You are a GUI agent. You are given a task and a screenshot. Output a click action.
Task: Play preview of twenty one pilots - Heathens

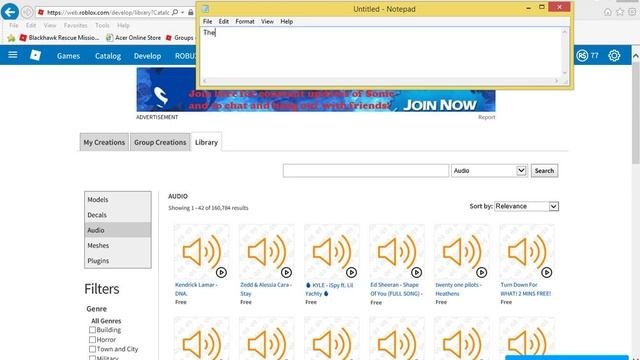(482, 272)
